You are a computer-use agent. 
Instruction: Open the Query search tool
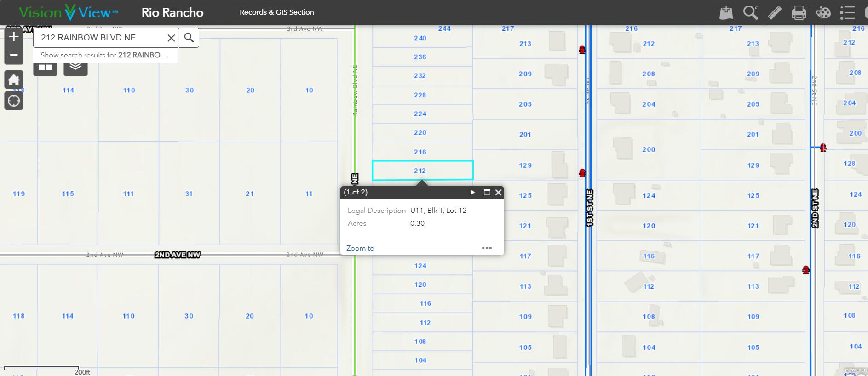pyautogui.click(x=751, y=12)
